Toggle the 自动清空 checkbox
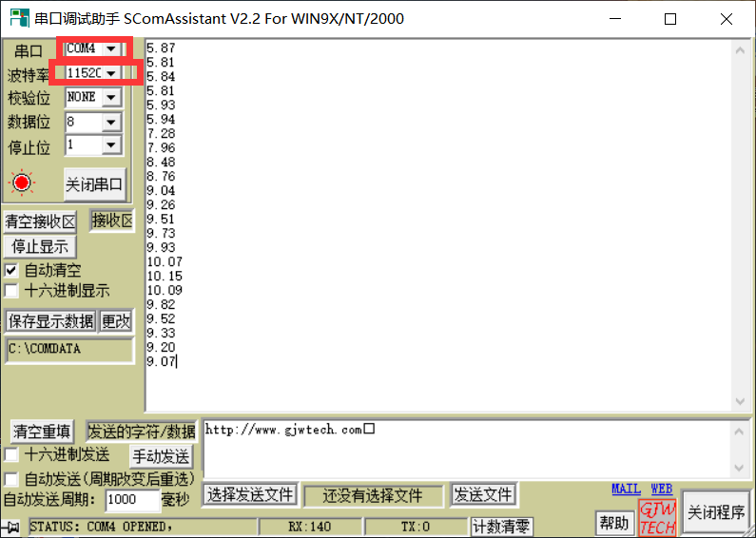Image resolution: width=756 pixels, height=538 pixels. [11, 271]
